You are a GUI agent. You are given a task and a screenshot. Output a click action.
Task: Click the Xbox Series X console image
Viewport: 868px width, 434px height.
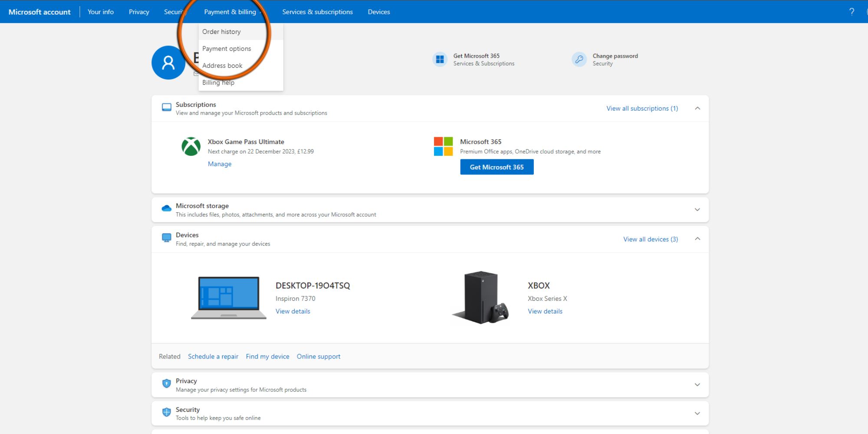[x=481, y=298]
